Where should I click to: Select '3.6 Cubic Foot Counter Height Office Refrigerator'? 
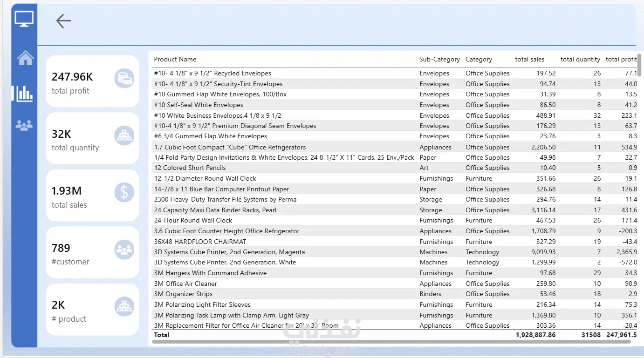click(x=395, y=231)
